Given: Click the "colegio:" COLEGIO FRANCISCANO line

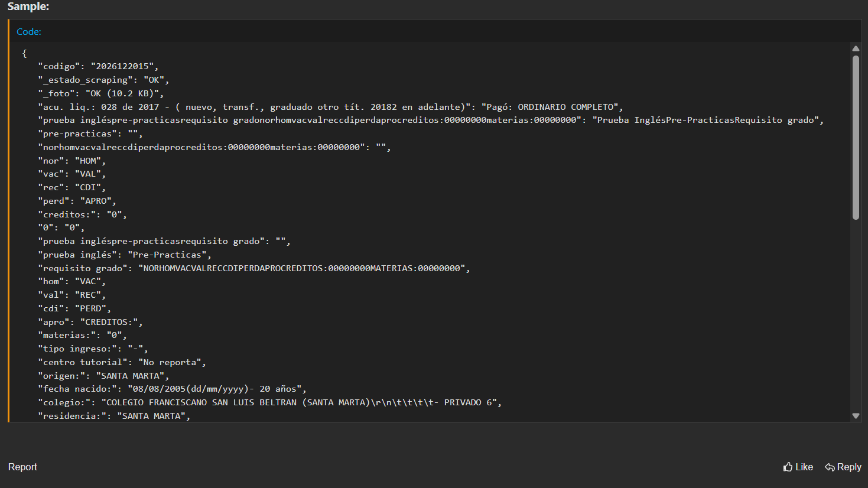Looking at the screenshot, I should tap(270, 402).
